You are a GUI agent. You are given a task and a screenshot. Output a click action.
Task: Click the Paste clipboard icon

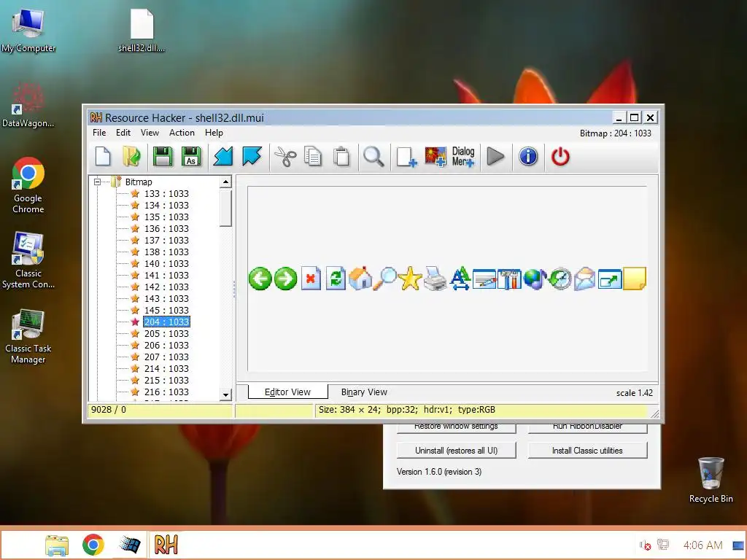pyautogui.click(x=341, y=157)
